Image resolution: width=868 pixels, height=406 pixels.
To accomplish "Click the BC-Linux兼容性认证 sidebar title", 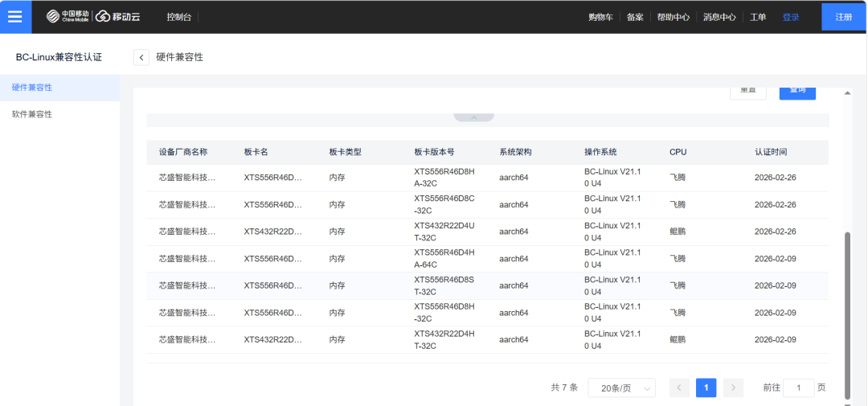I will 59,57.
